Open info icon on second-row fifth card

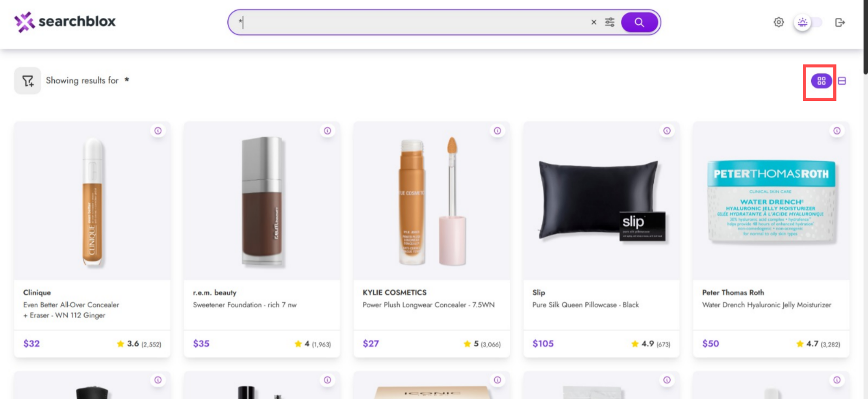coord(837,380)
